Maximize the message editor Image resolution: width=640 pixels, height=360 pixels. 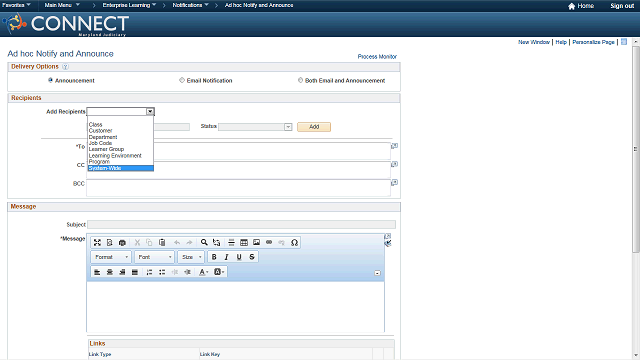coord(97,242)
